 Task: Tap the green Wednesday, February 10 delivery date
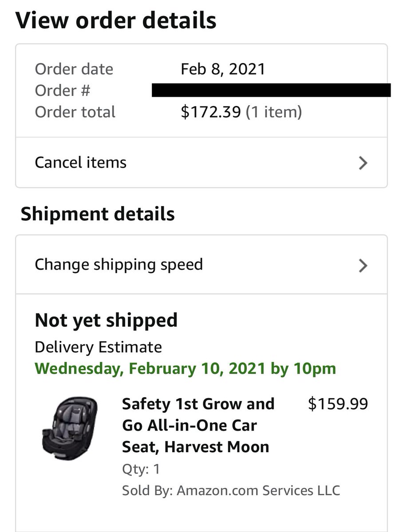pos(185,368)
